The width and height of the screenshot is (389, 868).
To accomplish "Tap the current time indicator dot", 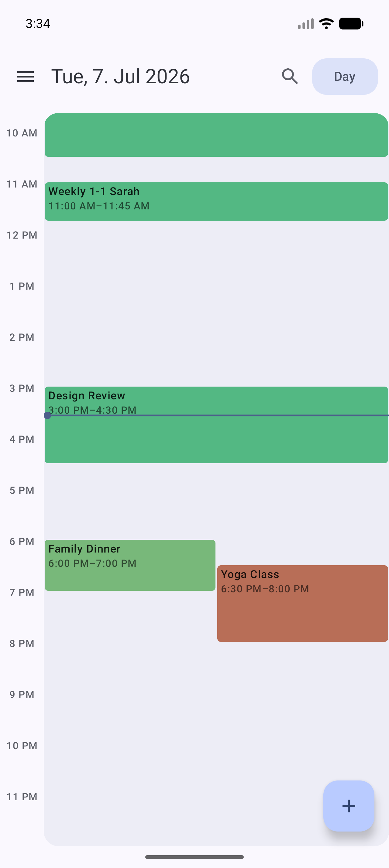I will 47,415.
